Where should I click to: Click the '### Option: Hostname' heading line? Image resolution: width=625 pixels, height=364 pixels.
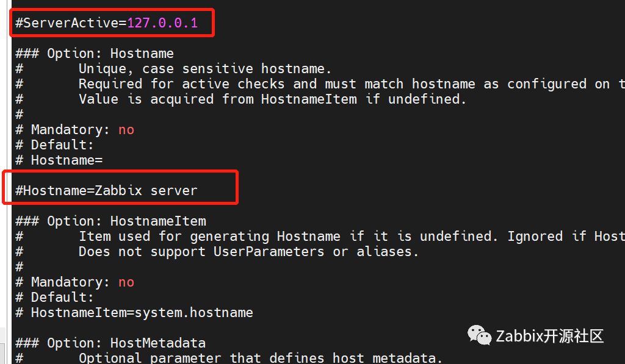point(95,54)
